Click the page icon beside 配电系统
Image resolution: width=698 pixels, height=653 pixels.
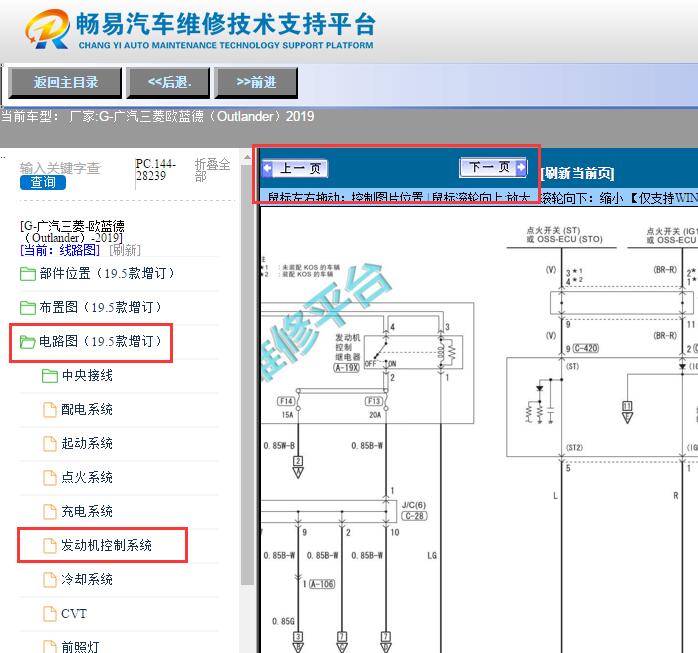(x=50, y=410)
